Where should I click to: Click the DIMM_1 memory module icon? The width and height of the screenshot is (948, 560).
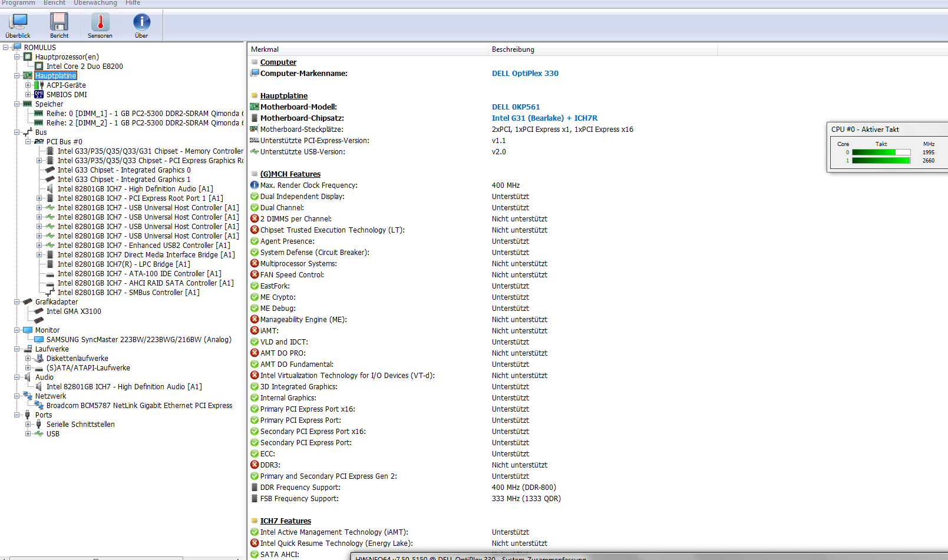pos(39,113)
